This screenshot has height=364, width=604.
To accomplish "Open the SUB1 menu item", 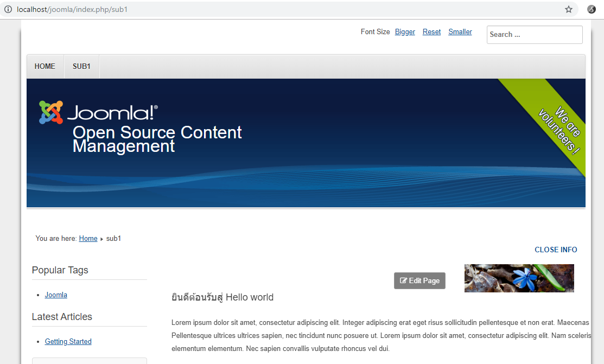I will (x=81, y=67).
